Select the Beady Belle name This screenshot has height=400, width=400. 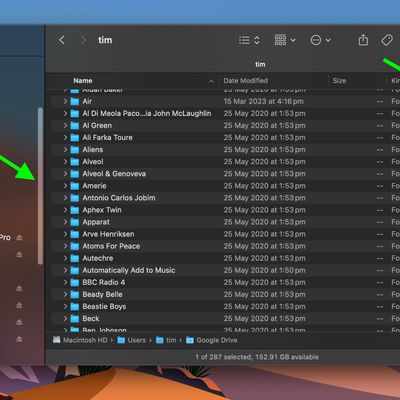pos(102,295)
